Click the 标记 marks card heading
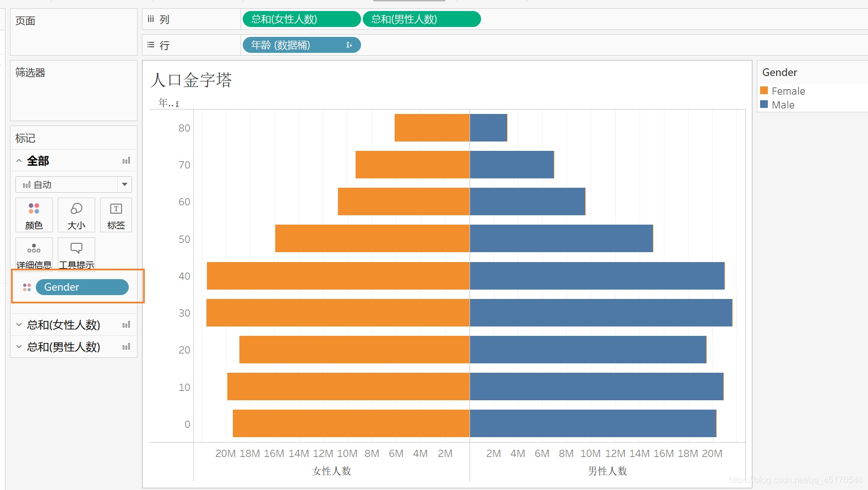The width and height of the screenshot is (868, 490). (x=25, y=138)
